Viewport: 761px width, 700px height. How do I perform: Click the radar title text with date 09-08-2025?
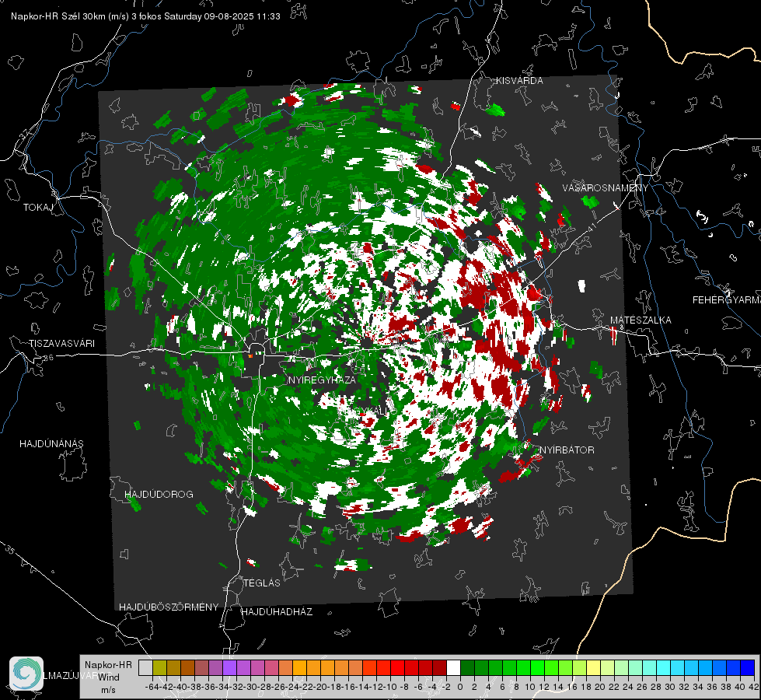tap(145, 16)
